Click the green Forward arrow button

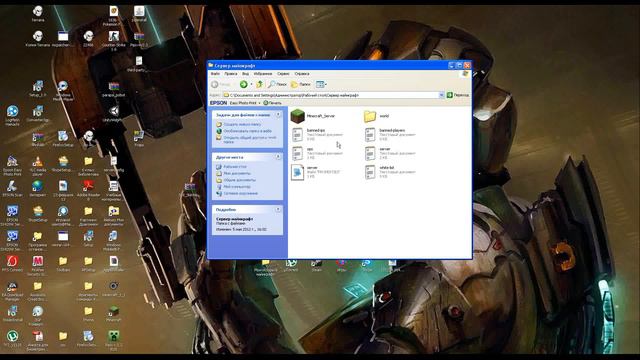[244, 84]
